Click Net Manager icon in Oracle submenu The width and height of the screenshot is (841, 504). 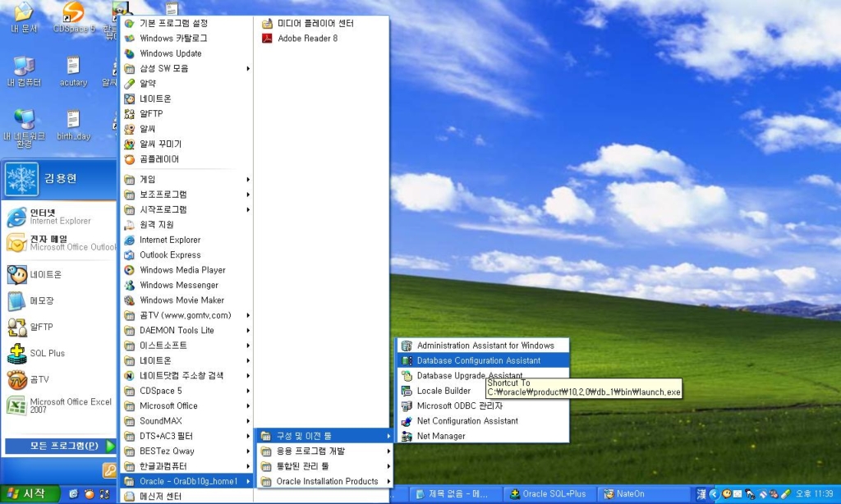point(407,437)
